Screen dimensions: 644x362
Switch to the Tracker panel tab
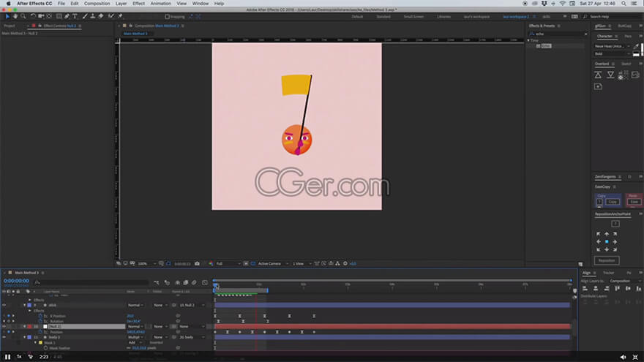point(609,273)
